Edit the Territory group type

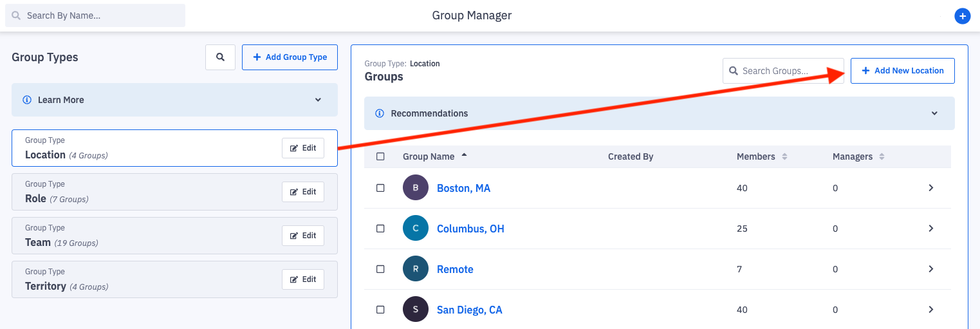click(x=303, y=279)
